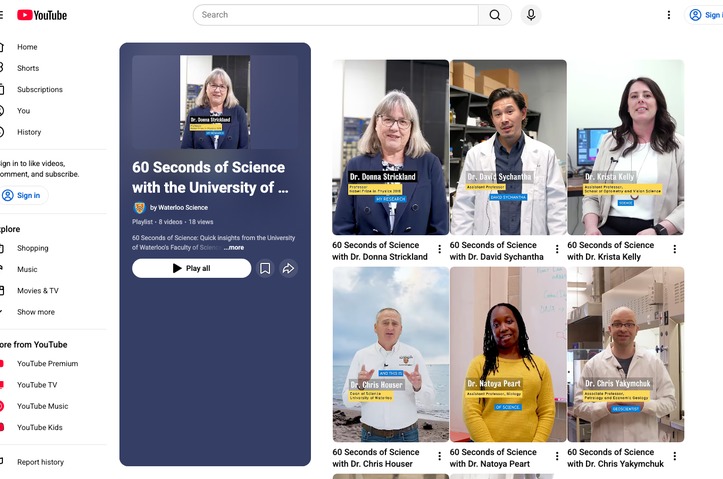The height and width of the screenshot is (479, 723).
Task: Open title '60 Seconds of Science with Dr. David Sychantha'
Action: tap(497, 251)
